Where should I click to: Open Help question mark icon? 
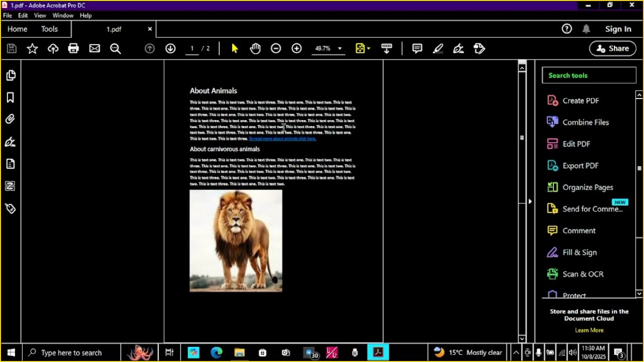coord(567,29)
